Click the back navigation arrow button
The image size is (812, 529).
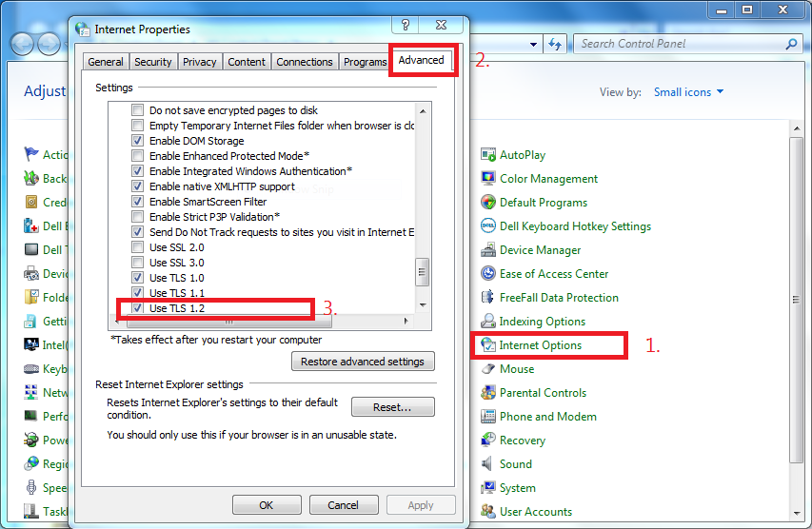click(22, 45)
